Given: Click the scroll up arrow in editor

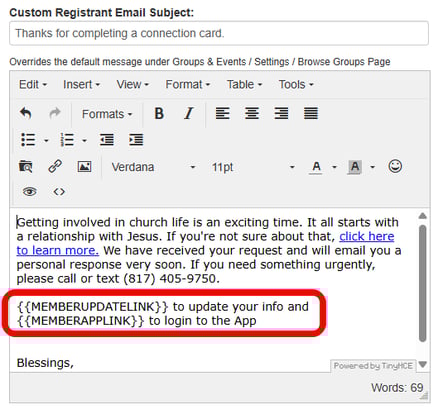Looking at the screenshot, I should (423, 216).
